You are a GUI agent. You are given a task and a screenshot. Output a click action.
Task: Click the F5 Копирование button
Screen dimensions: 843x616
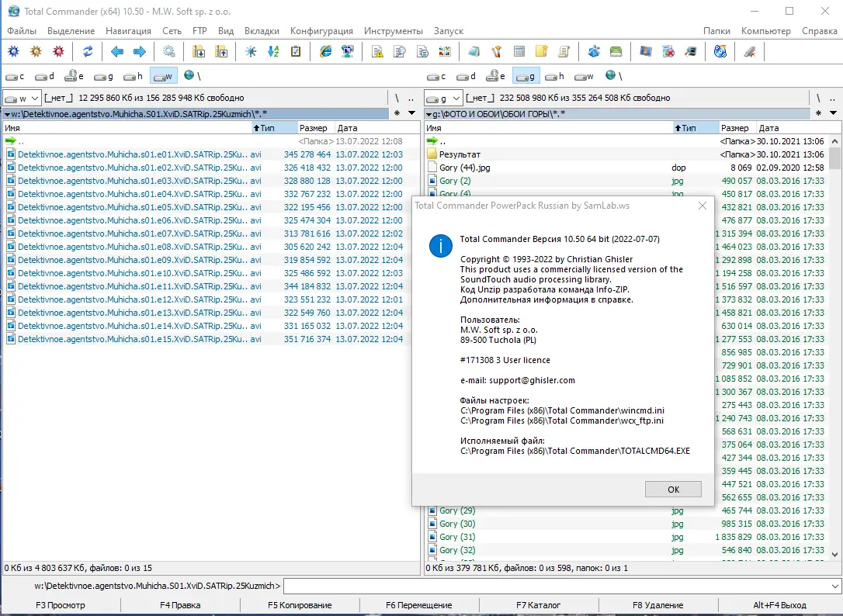click(x=300, y=605)
